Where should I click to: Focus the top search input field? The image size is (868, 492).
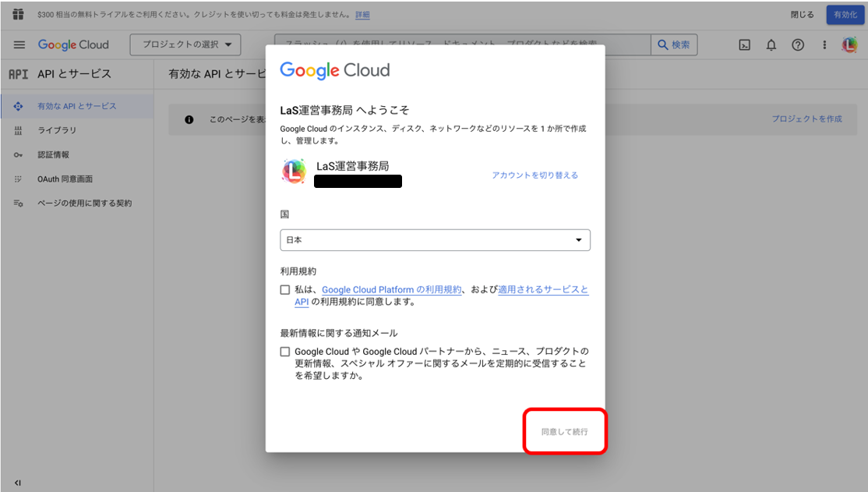click(x=463, y=45)
